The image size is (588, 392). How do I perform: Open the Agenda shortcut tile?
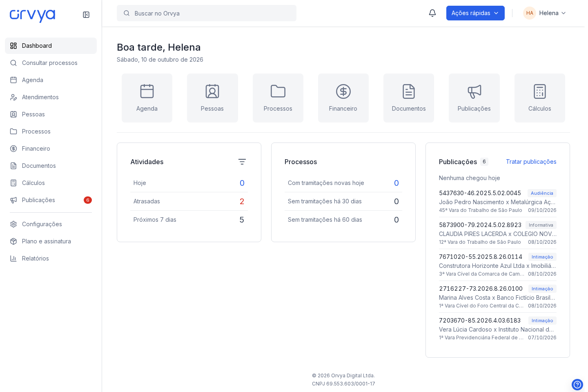[147, 98]
